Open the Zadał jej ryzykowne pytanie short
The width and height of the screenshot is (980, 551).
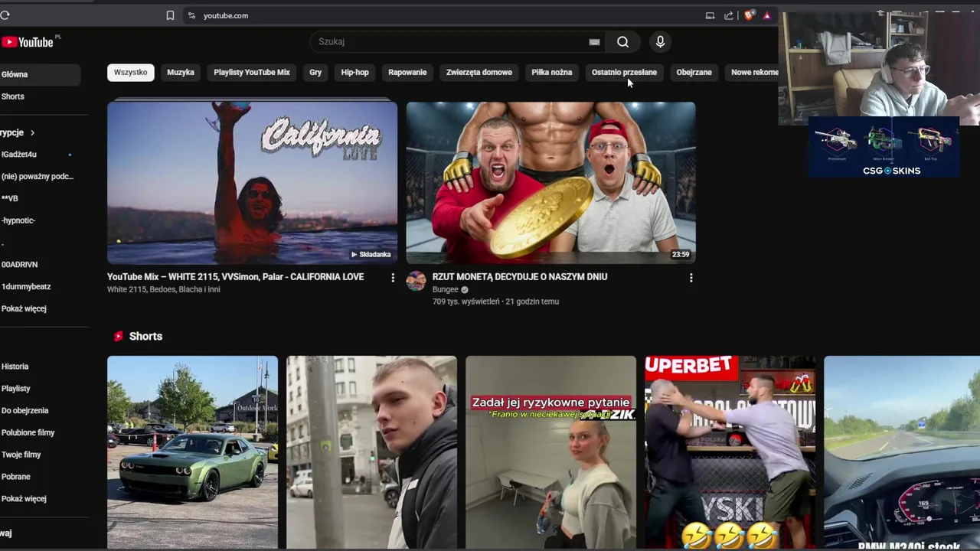[550, 452]
